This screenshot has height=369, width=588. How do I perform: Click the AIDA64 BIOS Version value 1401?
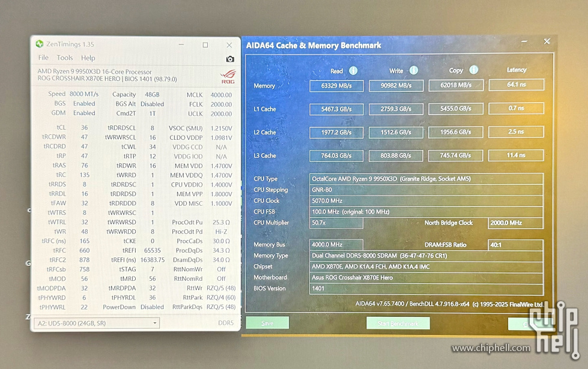pos(426,289)
